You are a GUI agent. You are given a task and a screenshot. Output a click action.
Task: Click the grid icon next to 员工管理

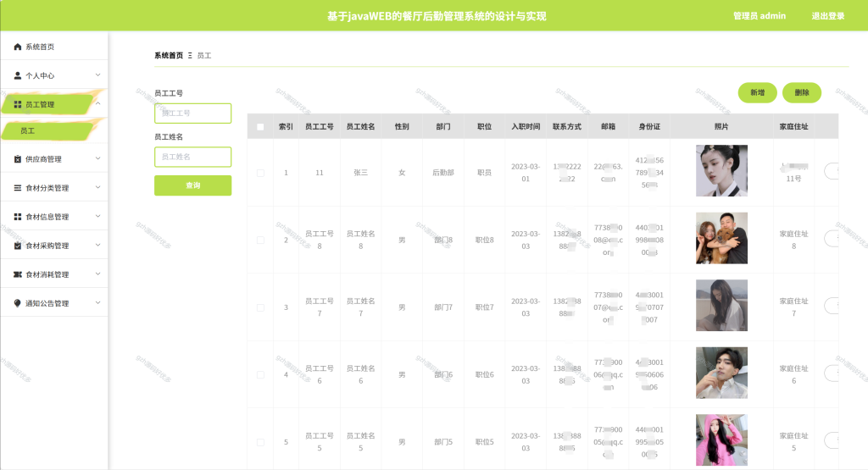(x=18, y=104)
